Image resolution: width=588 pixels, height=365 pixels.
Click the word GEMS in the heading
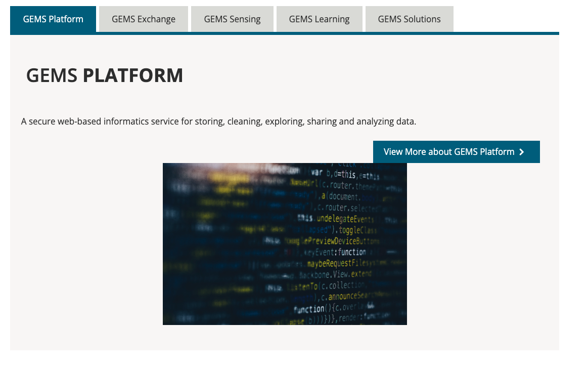point(52,75)
